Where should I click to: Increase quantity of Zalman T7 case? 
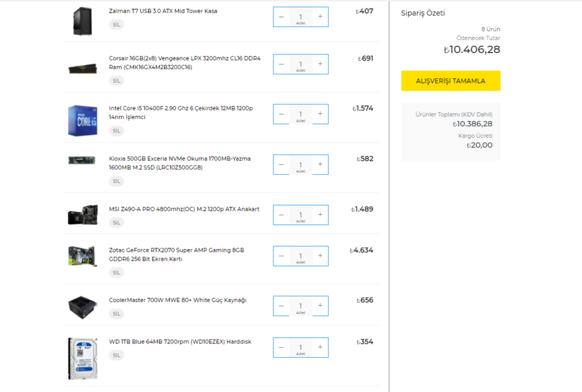(320, 17)
